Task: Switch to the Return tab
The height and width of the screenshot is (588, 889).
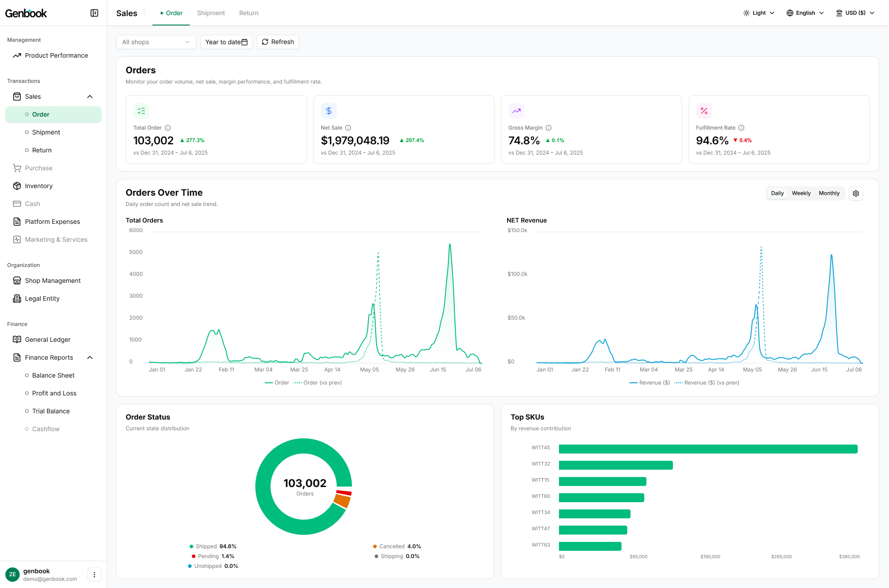Action: (249, 13)
